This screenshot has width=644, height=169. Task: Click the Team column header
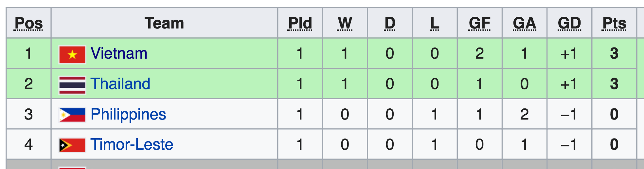point(164,23)
